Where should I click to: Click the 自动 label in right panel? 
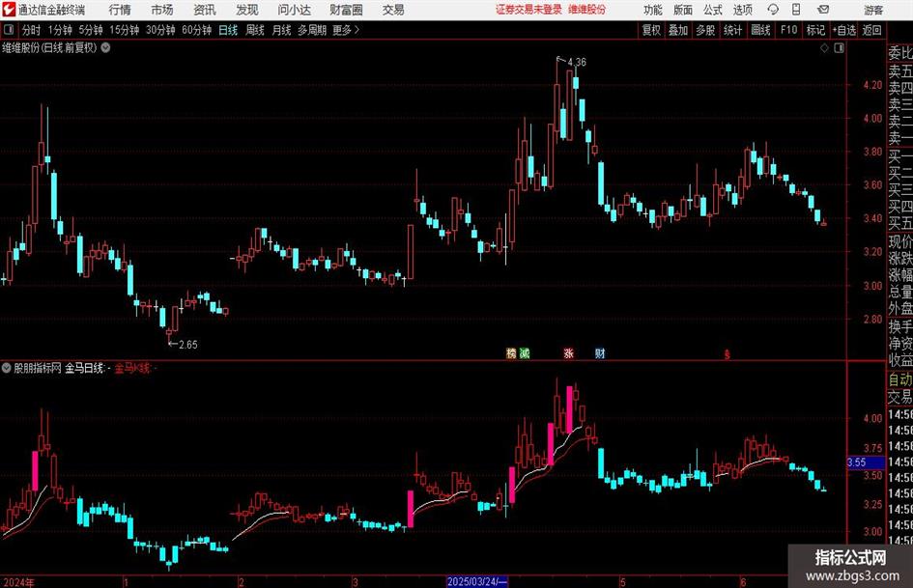[900, 379]
